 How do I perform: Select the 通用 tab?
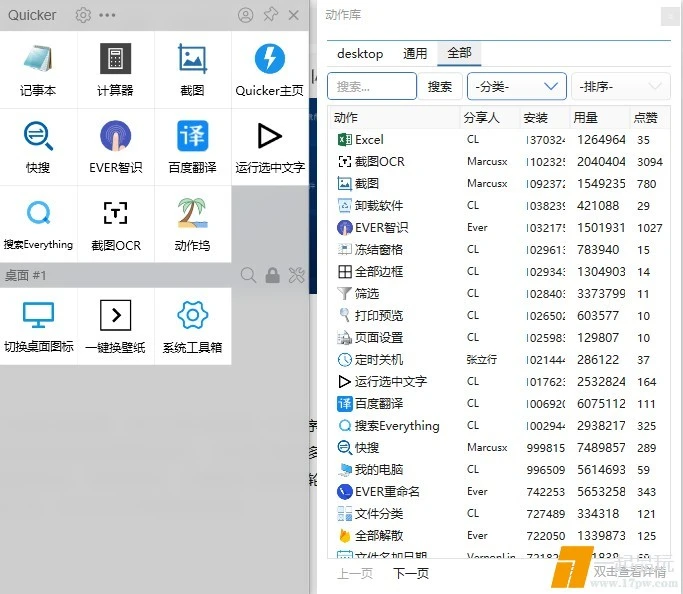(x=415, y=54)
